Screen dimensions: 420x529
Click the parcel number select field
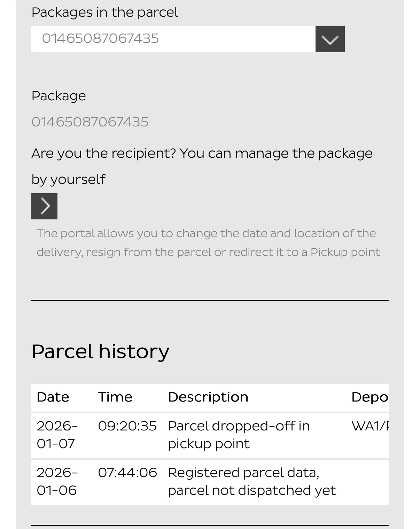point(173,39)
